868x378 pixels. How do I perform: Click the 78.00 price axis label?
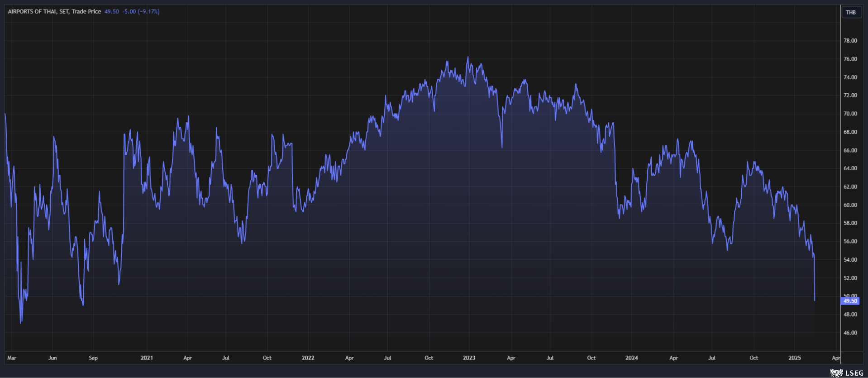click(850, 41)
